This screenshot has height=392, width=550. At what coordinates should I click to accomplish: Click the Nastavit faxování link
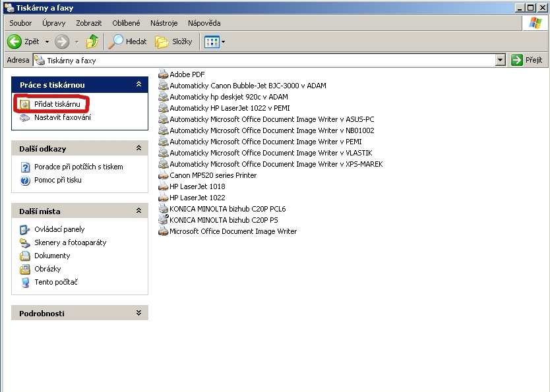(63, 117)
